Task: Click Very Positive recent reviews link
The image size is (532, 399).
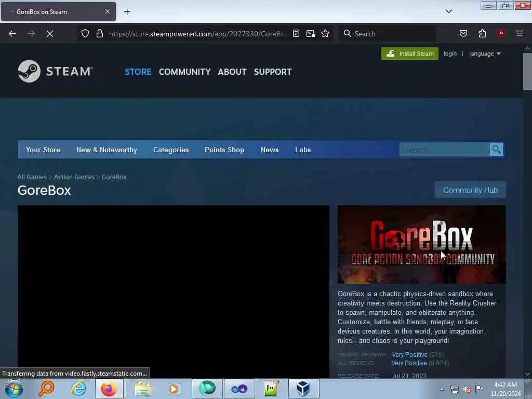Action: (x=409, y=354)
